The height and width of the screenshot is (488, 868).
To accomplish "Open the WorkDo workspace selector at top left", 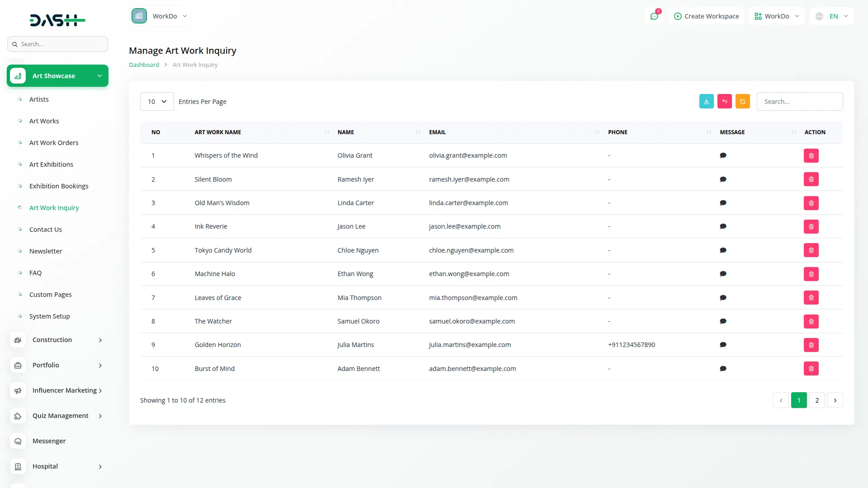I will (160, 16).
